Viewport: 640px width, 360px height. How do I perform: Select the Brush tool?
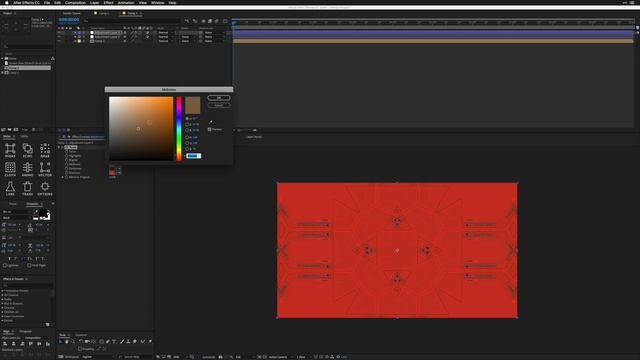122,342
